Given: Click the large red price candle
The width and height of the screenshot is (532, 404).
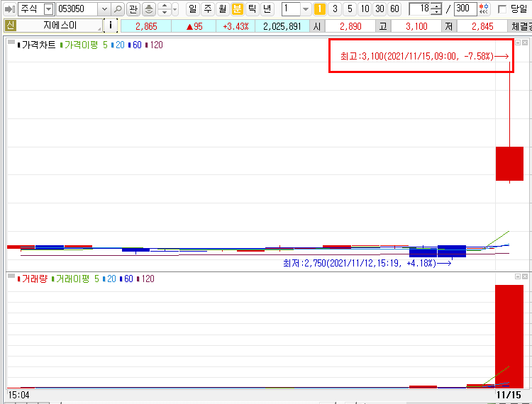Looking at the screenshot, I should coord(509,164).
